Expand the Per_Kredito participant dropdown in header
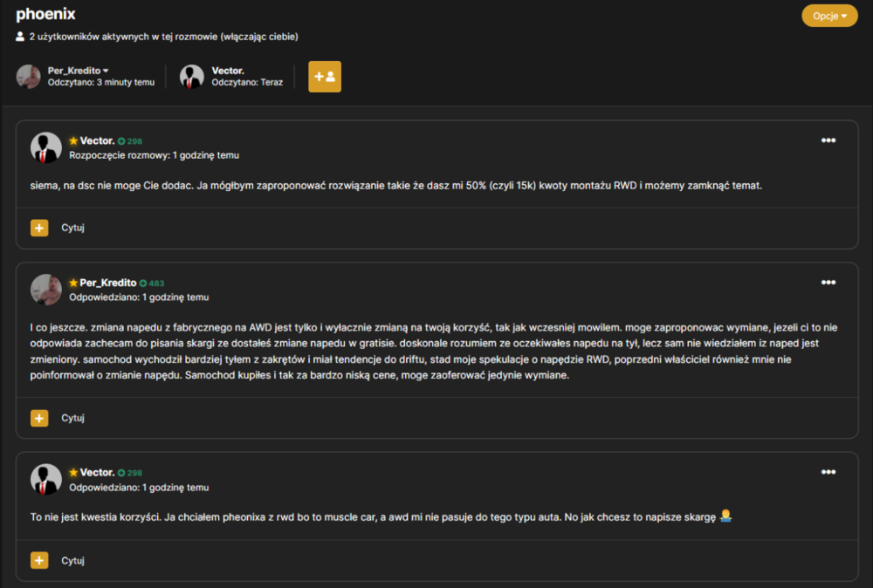 (x=78, y=71)
